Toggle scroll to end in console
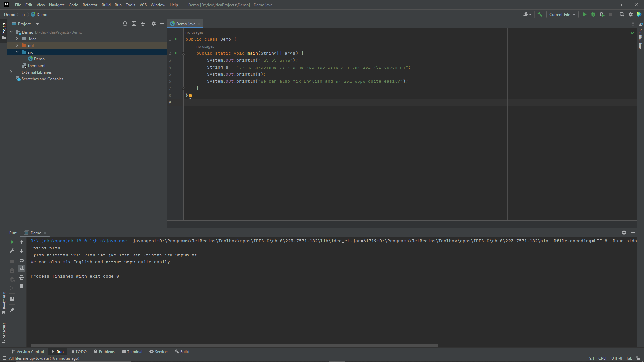The image size is (644, 362). pos(22,268)
